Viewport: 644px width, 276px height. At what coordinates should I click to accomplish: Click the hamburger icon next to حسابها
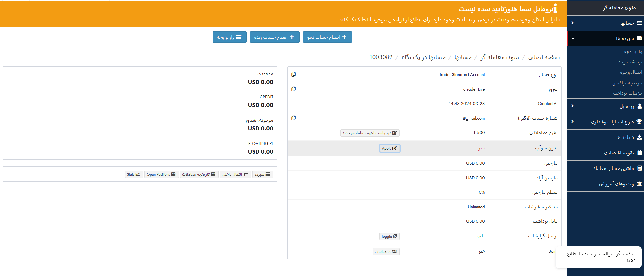639,23
